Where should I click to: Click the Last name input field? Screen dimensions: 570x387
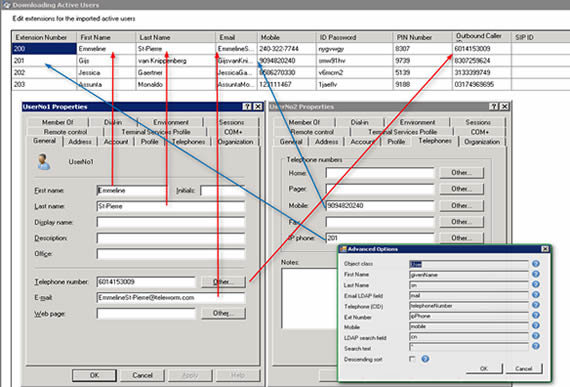(171, 206)
